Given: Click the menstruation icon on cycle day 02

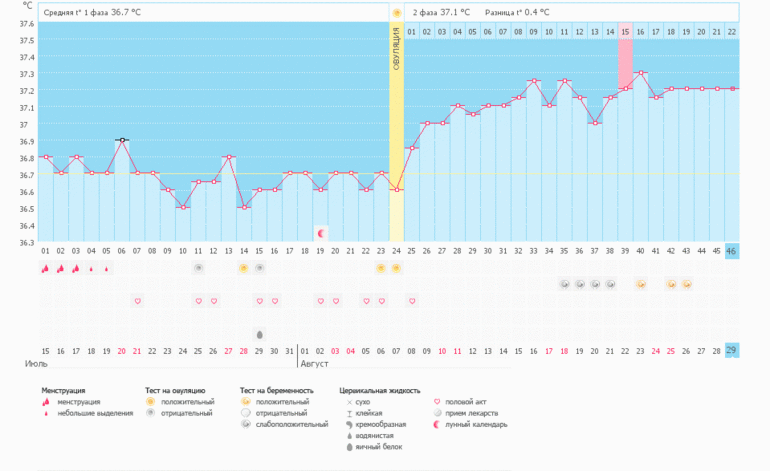Looking at the screenshot, I should [60, 269].
